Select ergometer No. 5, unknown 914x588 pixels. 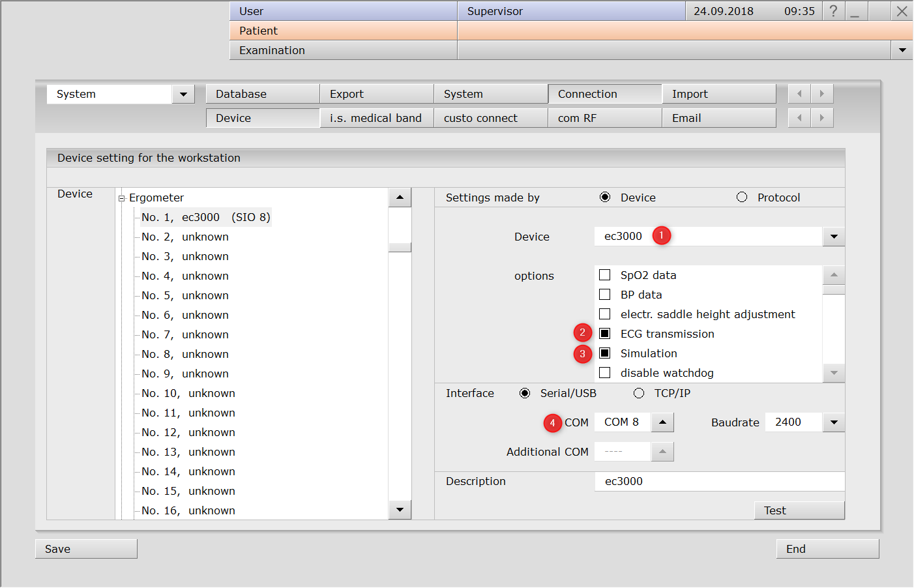(x=185, y=295)
